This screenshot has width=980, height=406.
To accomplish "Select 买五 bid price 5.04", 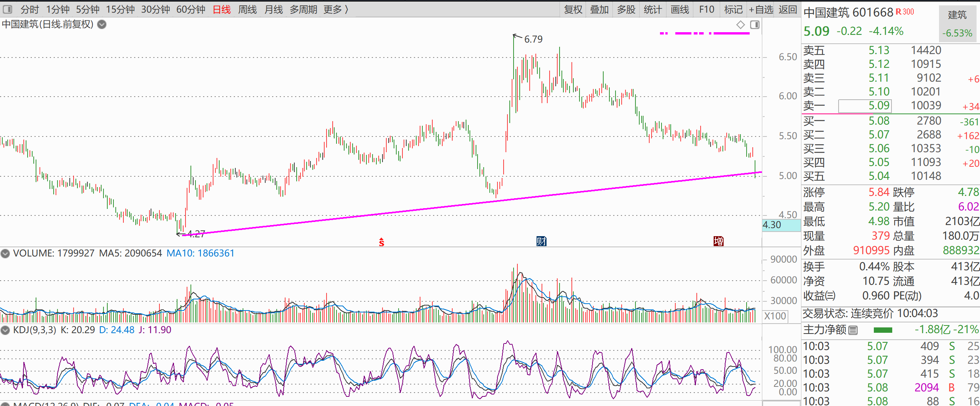I will pyautogui.click(x=879, y=176).
